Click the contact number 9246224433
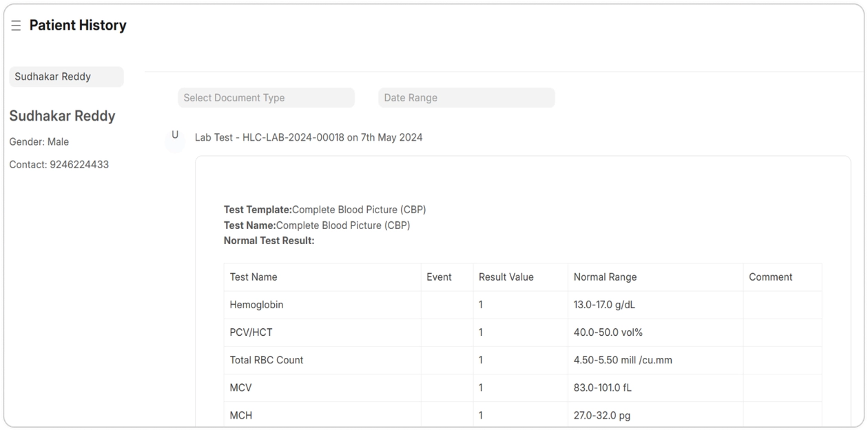 (79, 165)
